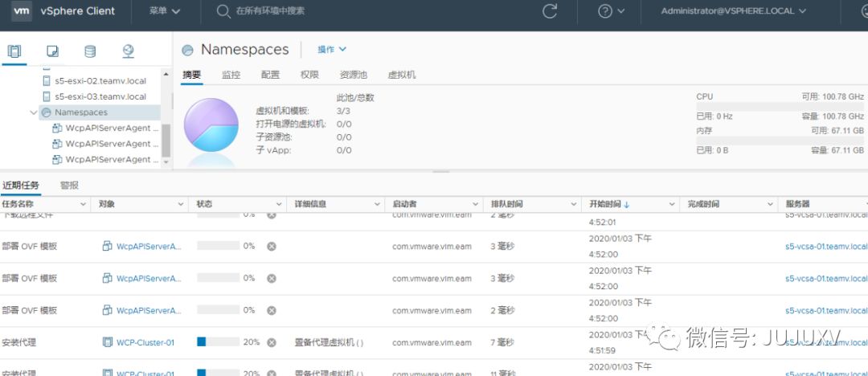Switch to the 配置 tab
The width and height of the screenshot is (868, 376).
pos(270,75)
